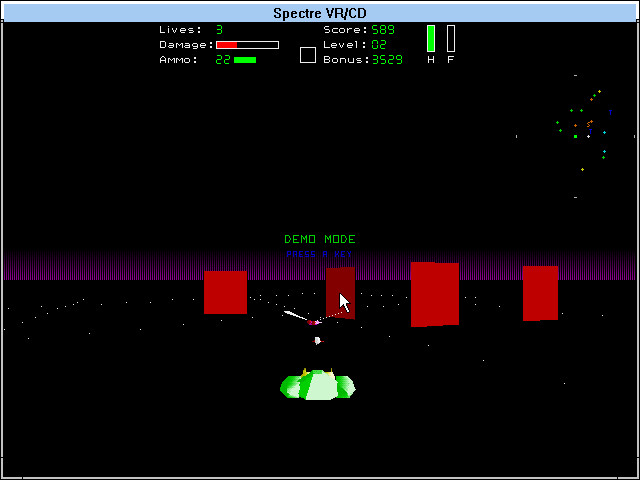Screen dimensions: 640x480
Task: Click the yellow marker at the radar's bottom
Action: [x=582, y=169]
